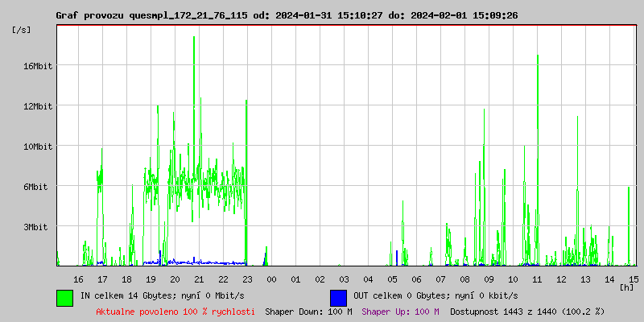Image resolution: width=644 pixels, height=322 pixels.
Task: Click the green IN legend swatch
Action: (64, 297)
